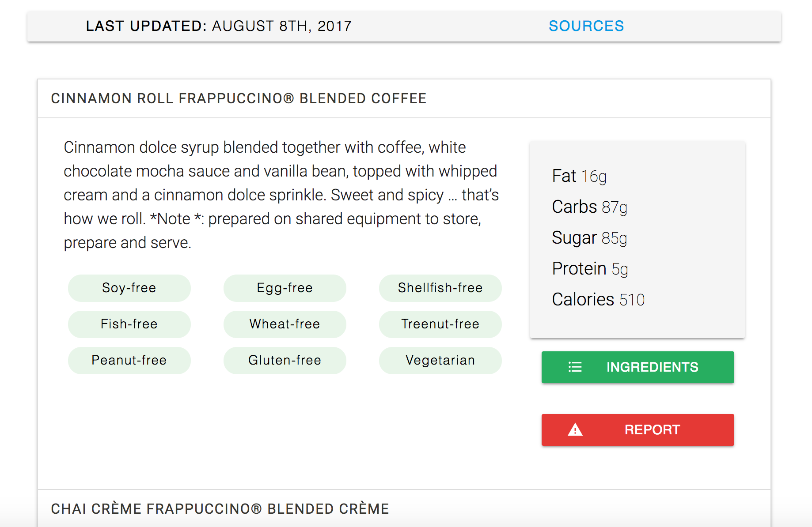812x527 pixels.
Task: Select the Fish-free allergen tag
Action: click(x=129, y=324)
